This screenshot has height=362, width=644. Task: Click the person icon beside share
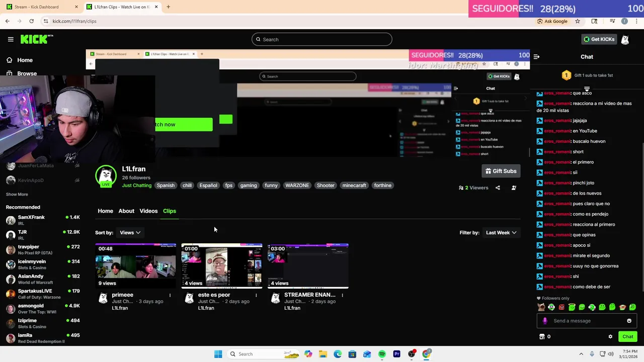click(514, 188)
